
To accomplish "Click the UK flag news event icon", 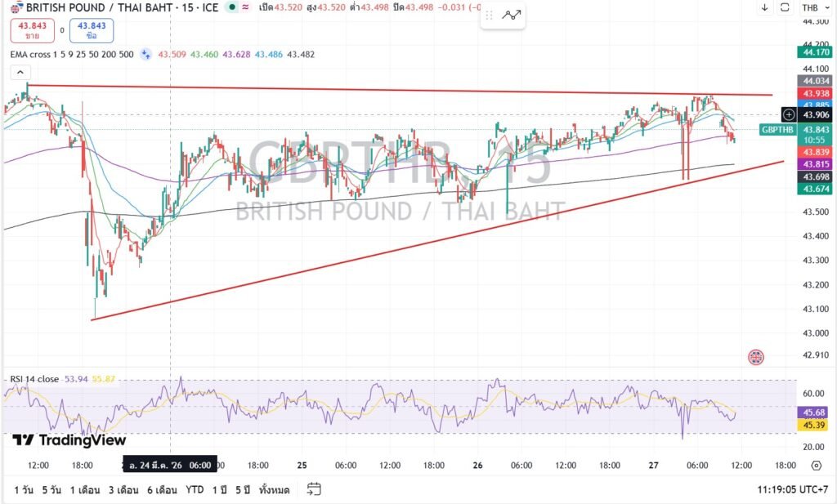I will coord(756,357).
